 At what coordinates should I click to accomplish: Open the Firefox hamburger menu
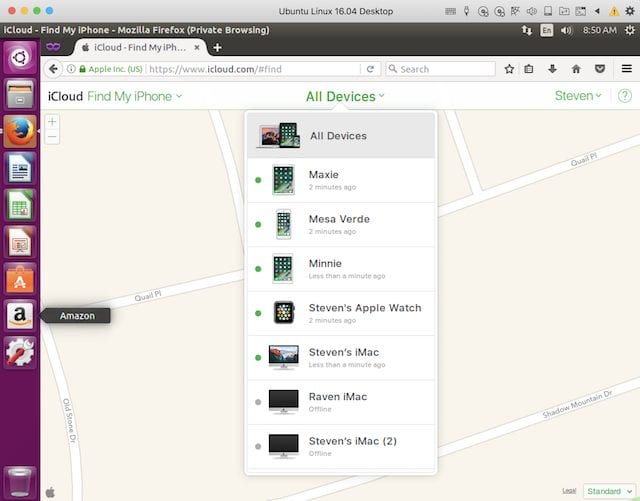coord(626,69)
